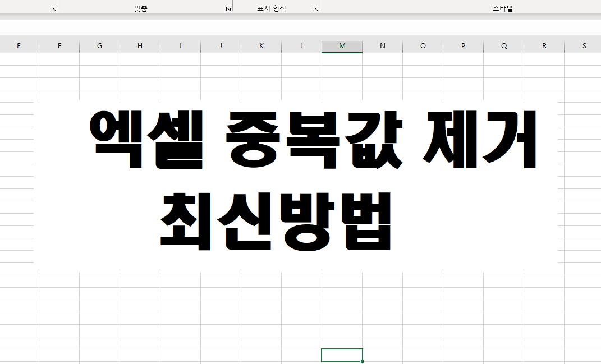Image resolution: width=601 pixels, height=364 pixels.
Task: Click the active cell outlined in green
Action: (x=342, y=355)
